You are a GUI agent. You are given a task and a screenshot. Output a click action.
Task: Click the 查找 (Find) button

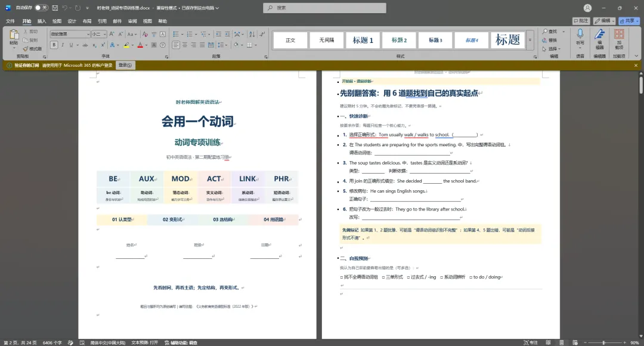tap(550, 31)
